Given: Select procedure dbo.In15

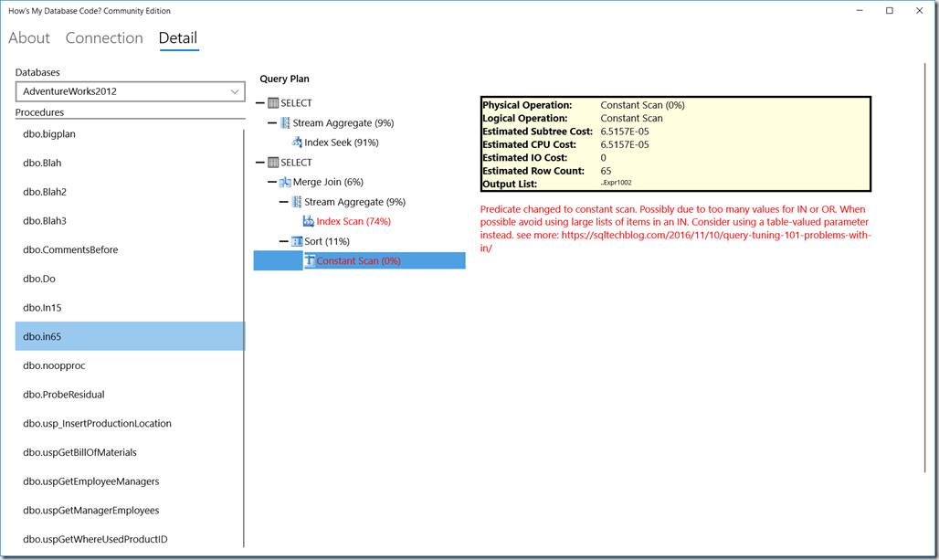Looking at the screenshot, I should (x=130, y=308).
